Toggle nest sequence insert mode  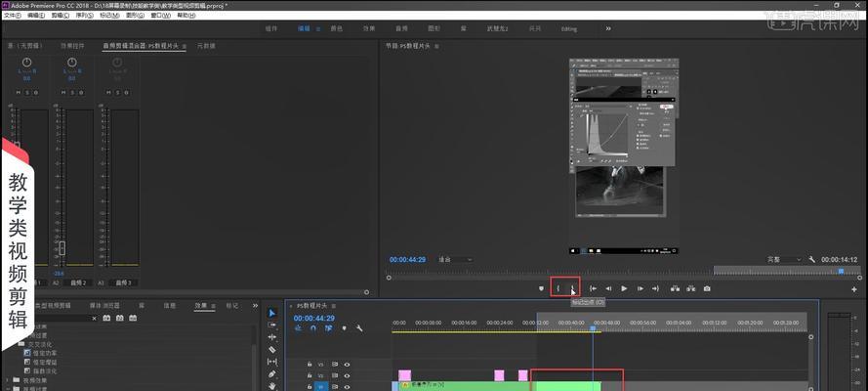click(299, 327)
